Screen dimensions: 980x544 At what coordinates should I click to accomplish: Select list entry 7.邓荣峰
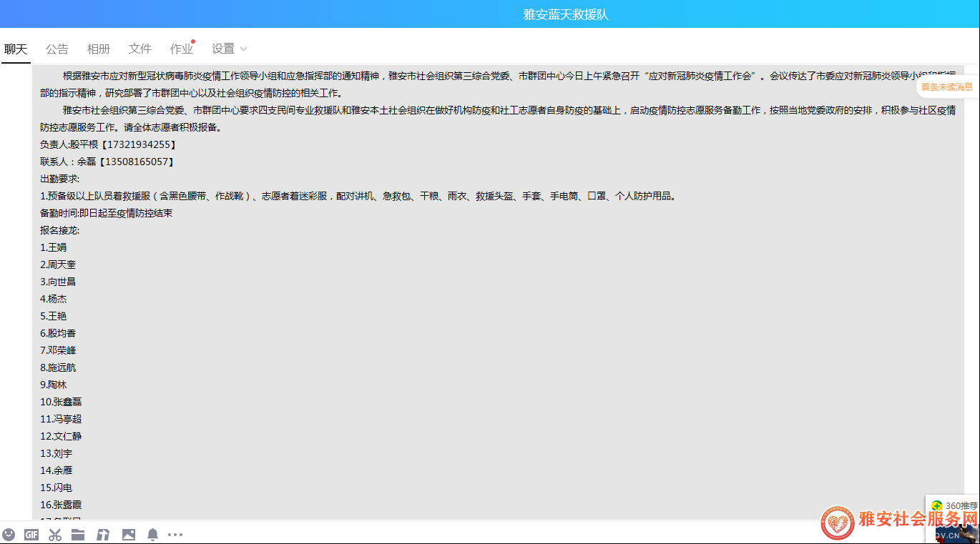(58, 350)
